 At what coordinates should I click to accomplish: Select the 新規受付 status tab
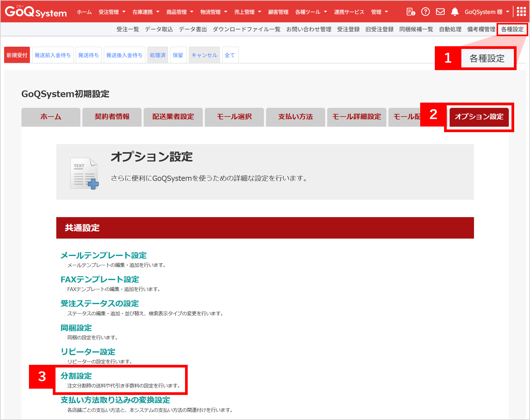click(x=17, y=55)
